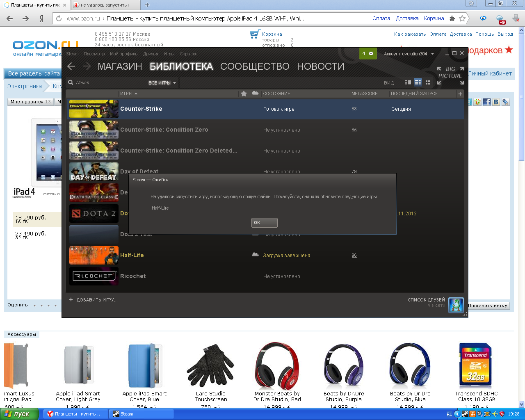Open the Новости tab in Steam
The width and height of the screenshot is (525, 420).
(321, 66)
